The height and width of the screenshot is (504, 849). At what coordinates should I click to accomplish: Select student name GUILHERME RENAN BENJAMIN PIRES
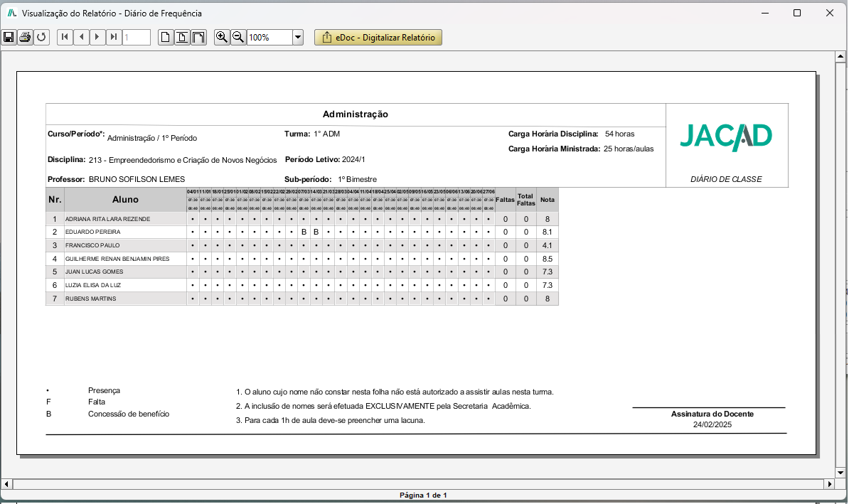coord(117,259)
